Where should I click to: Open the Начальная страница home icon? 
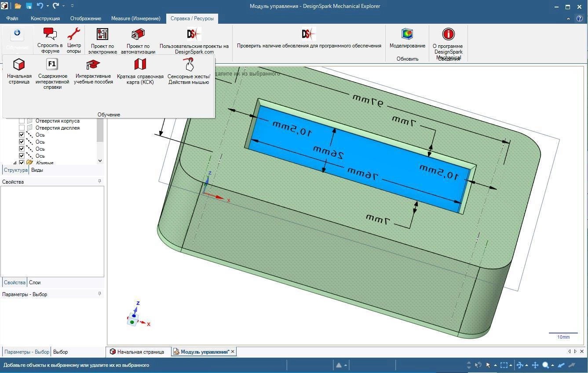pos(19,70)
